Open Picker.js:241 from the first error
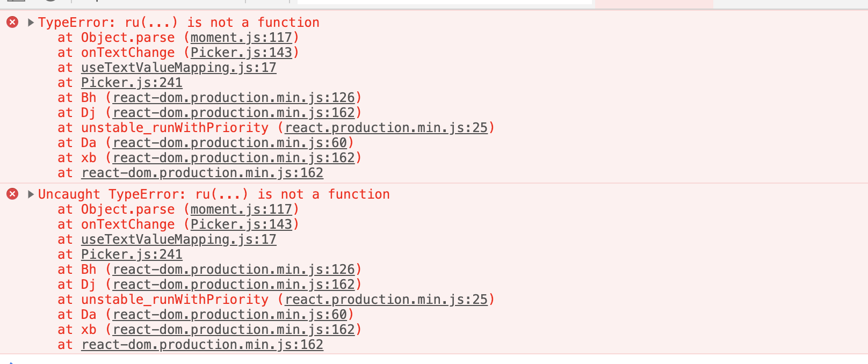 coord(131,82)
